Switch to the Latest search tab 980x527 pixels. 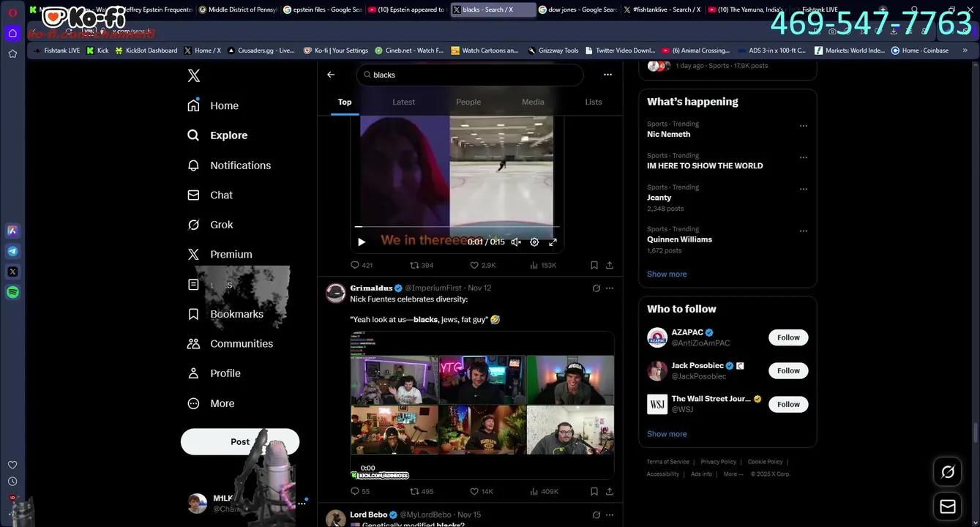(403, 102)
